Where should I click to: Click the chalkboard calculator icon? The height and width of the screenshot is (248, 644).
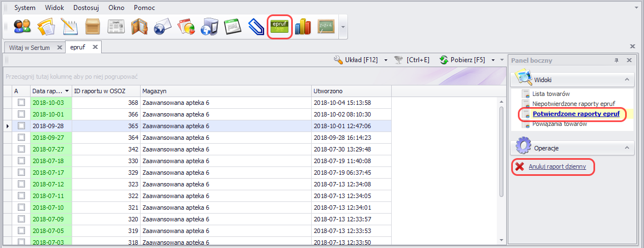(326, 27)
